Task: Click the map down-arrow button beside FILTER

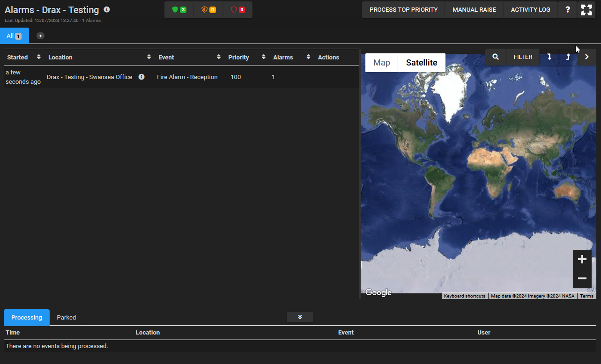Action: pyautogui.click(x=549, y=57)
